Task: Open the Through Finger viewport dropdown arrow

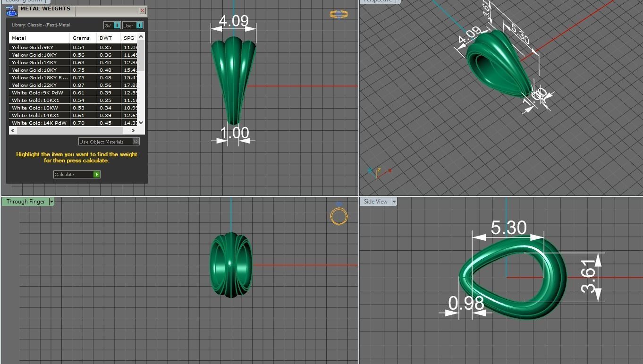Action: 51,202
